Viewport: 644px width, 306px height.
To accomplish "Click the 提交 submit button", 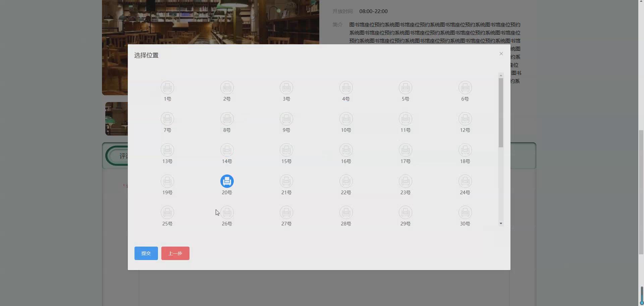I will click(146, 253).
